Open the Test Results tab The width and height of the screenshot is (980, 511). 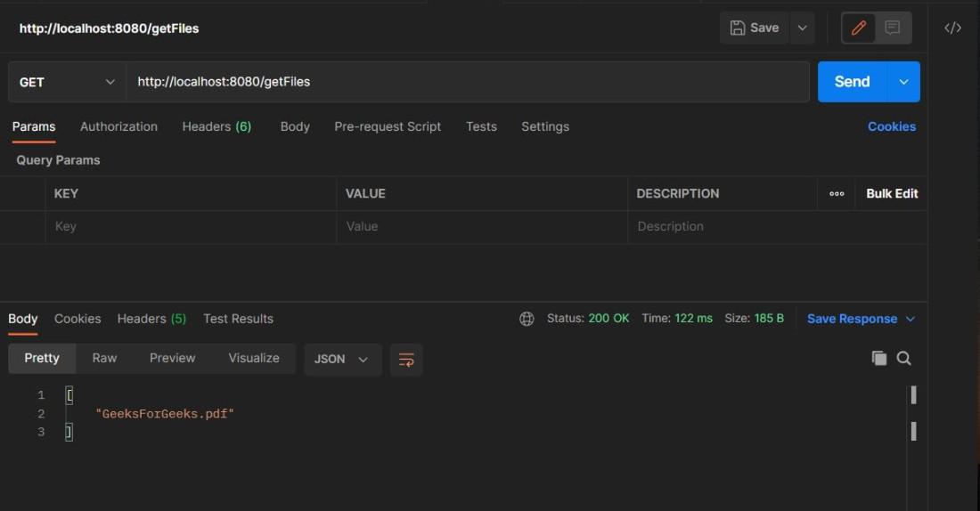pos(238,319)
